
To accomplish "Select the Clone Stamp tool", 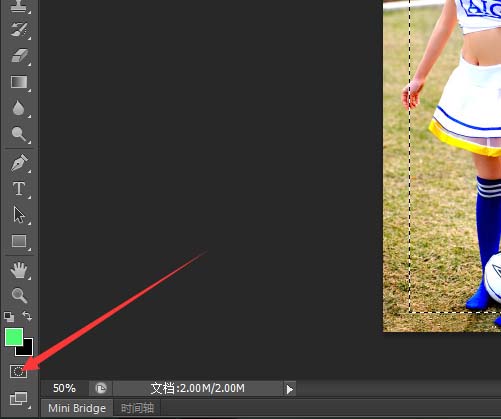I will 18,6.
